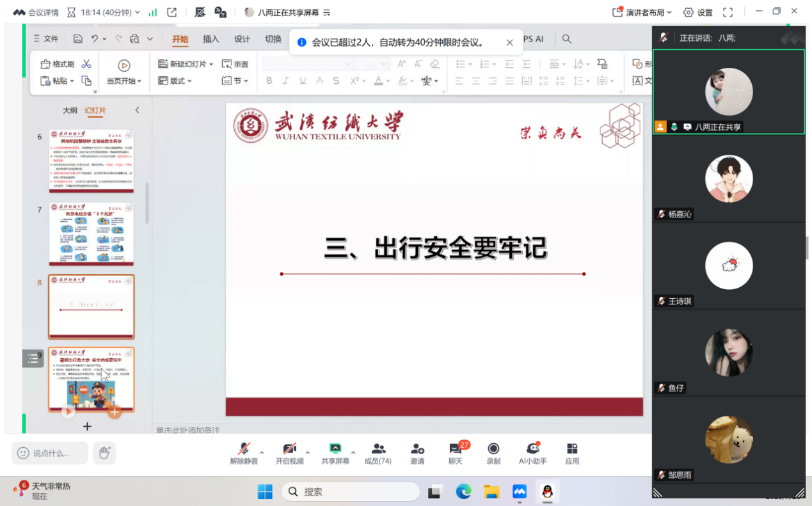
Task: Expand video options arrow beside 开启视频
Action: coord(307,452)
